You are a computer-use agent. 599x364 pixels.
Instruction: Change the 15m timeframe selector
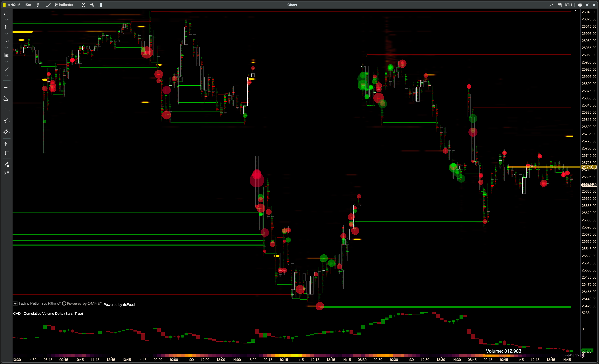[27, 5]
